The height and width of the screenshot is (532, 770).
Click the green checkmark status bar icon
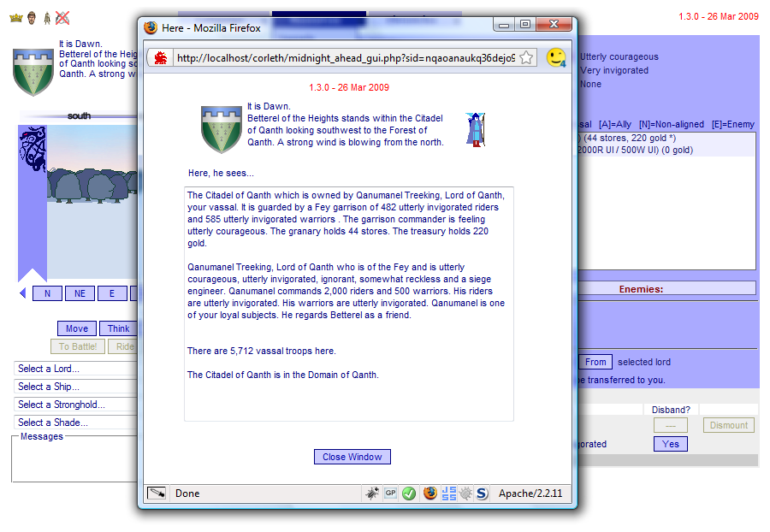(x=409, y=494)
